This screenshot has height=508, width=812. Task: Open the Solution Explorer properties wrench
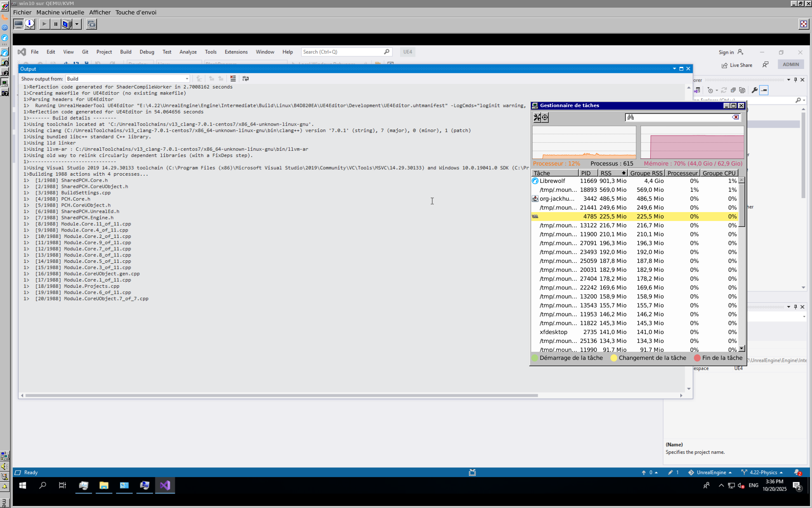pos(754,90)
